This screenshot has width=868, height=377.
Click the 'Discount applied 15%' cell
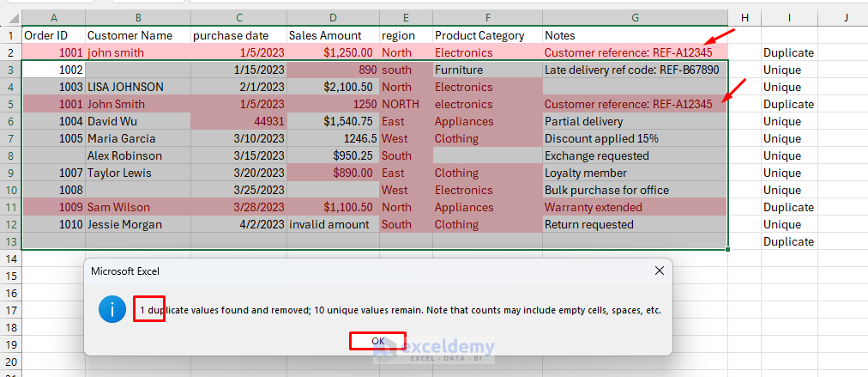(x=635, y=138)
